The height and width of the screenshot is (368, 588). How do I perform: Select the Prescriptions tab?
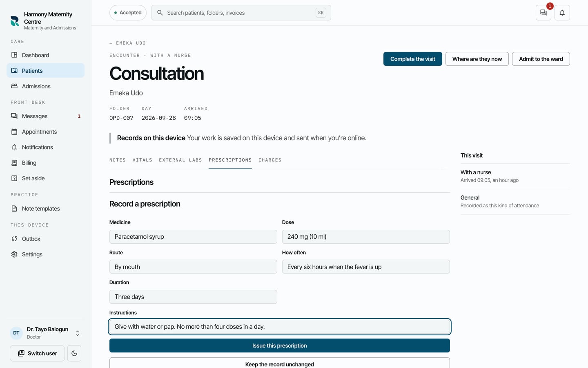coord(230,160)
